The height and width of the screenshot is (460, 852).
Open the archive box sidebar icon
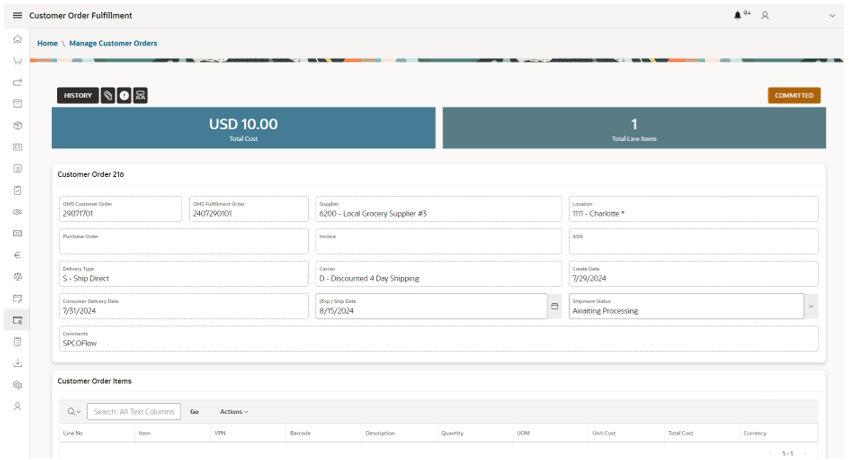(17, 104)
